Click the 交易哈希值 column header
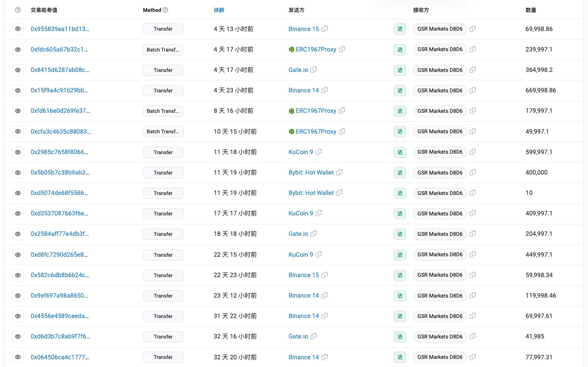 (44, 10)
